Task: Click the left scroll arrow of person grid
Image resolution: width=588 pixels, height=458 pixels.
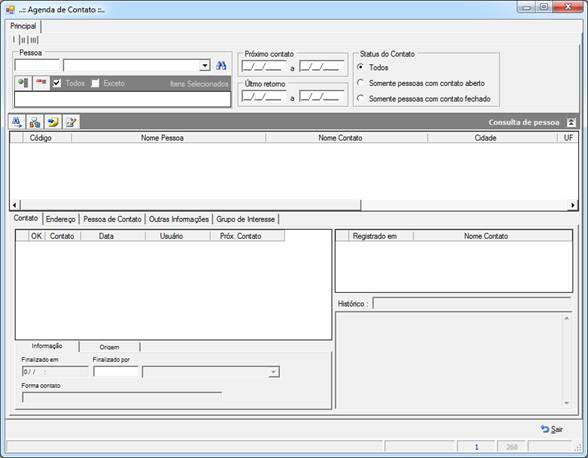Action: click(15, 205)
